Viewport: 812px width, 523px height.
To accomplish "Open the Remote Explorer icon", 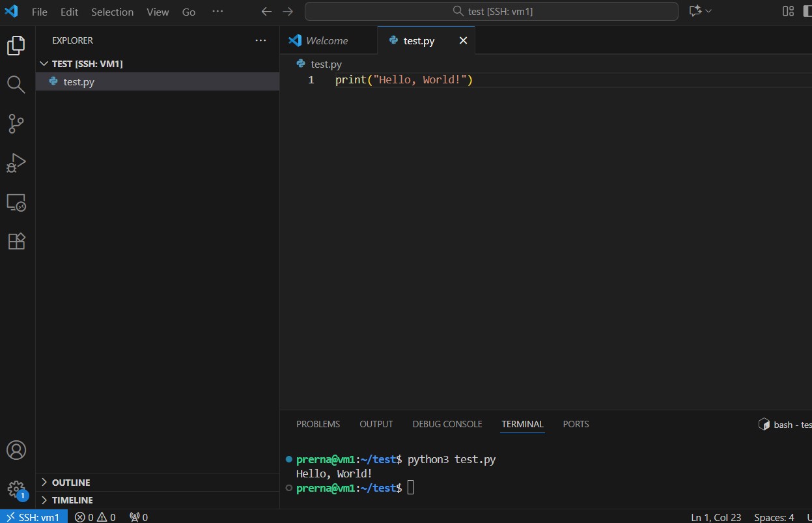I will pos(16,202).
